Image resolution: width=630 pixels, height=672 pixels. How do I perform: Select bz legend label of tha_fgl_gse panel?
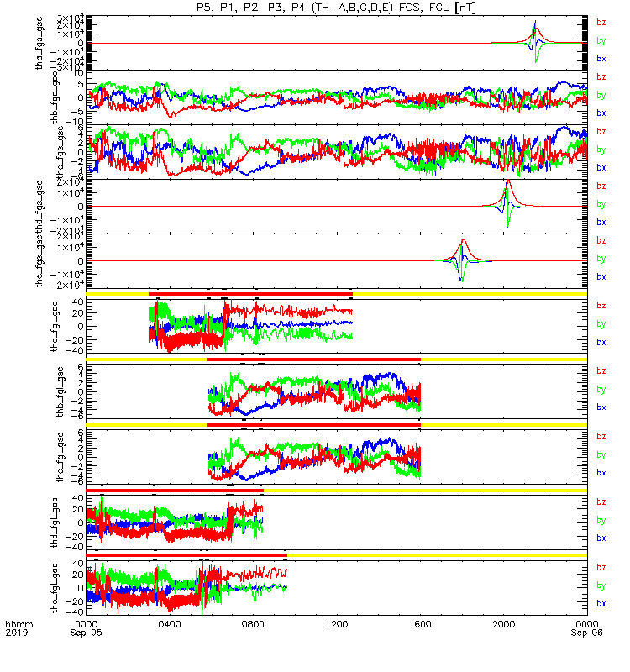tap(601, 306)
